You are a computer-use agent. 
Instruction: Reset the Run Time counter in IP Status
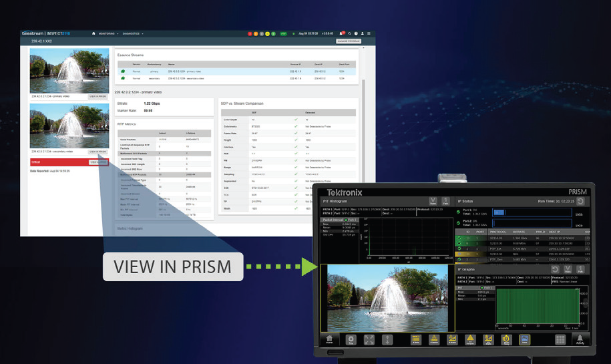click(x=580, y=201)
